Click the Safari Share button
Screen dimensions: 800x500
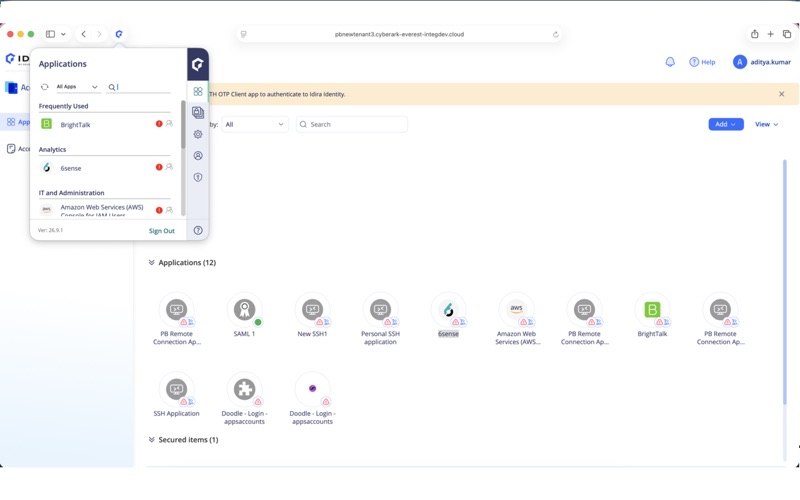[755, 34]
